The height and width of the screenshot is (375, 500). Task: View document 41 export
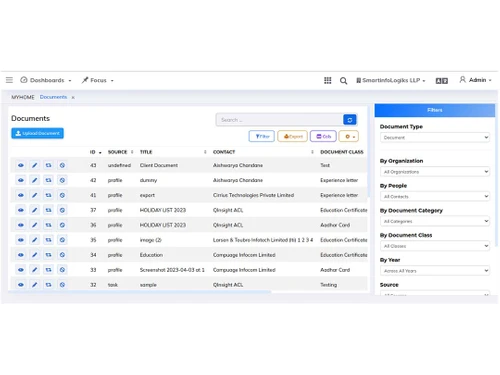tap(21, 195)
